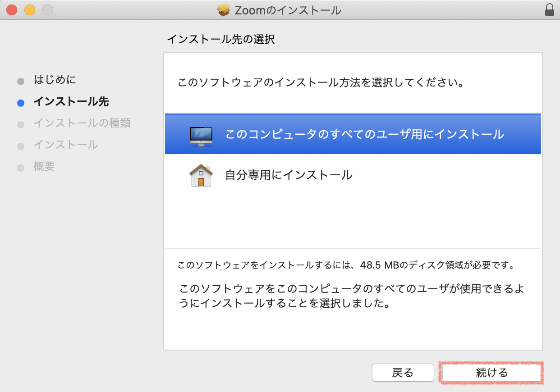
Task: Click the インストール先 step in sidebar
Action: click(x=71, y=102)
